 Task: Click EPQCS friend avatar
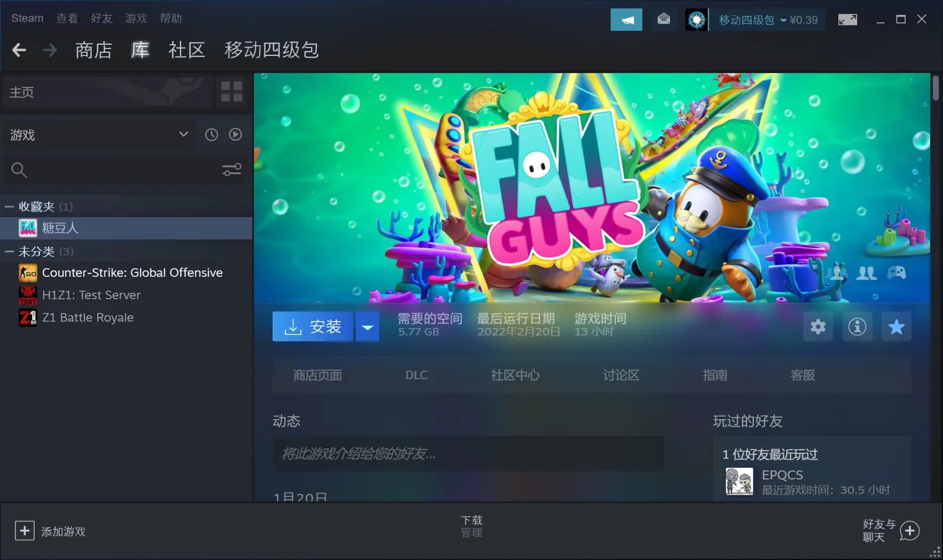739,482
